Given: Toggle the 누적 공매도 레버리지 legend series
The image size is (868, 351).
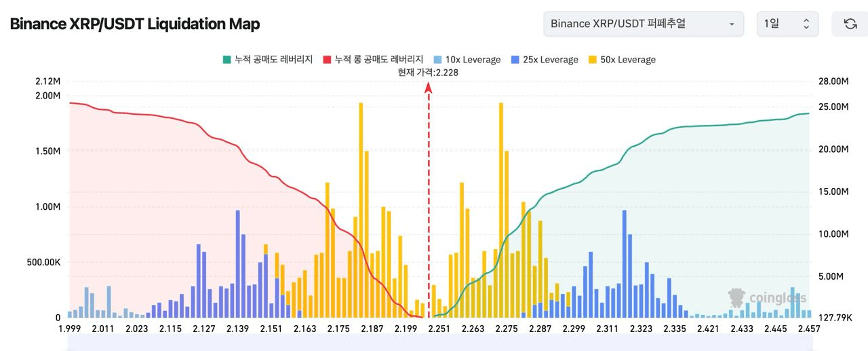Looking at the screenshot, I should click(x=267, y=60).
